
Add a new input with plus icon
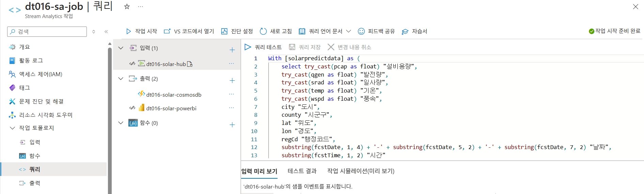click(232, 50)
